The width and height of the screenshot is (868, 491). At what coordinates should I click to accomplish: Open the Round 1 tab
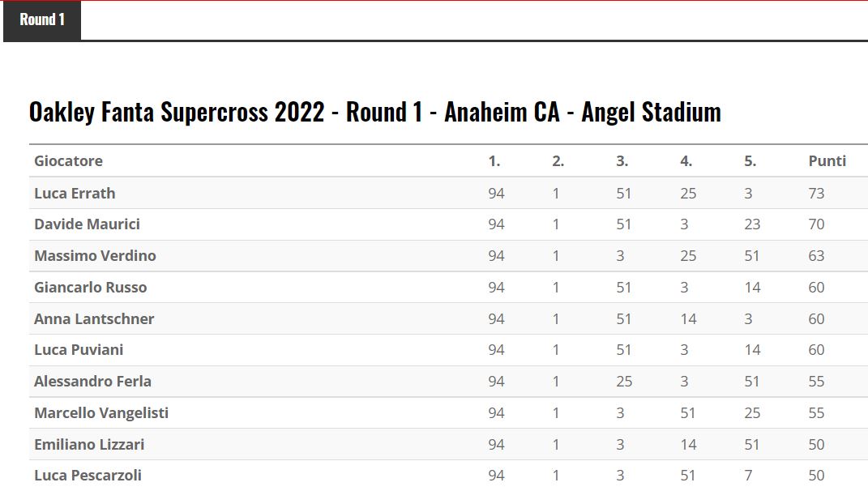click(x=42, y=20)
